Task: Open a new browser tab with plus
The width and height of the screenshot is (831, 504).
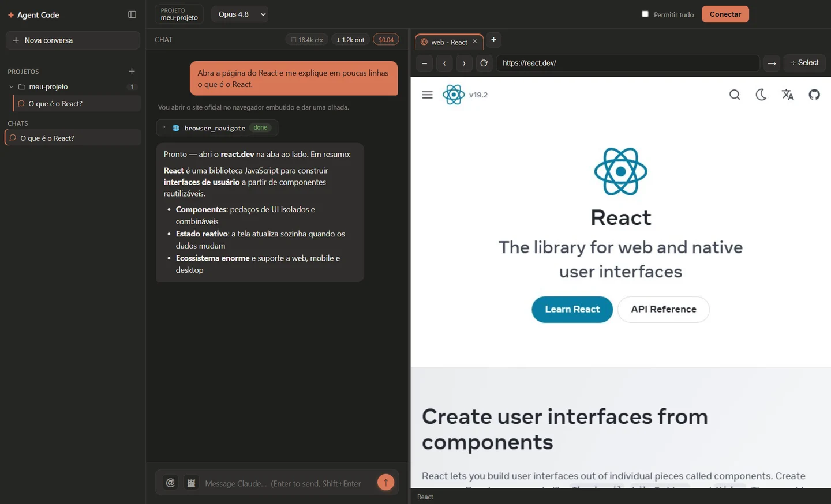Action: (x=493, y=39)
